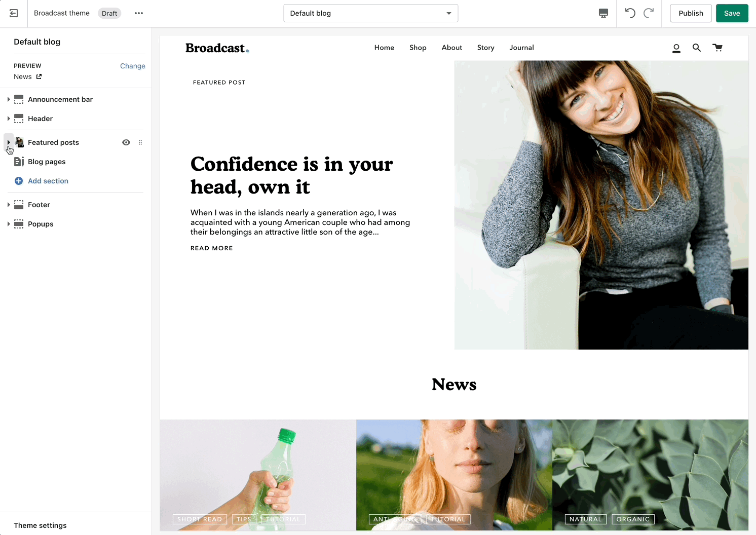Click the search magnifier in store header
The width and height of the screenshot is (756, 535).
(697, 48)
